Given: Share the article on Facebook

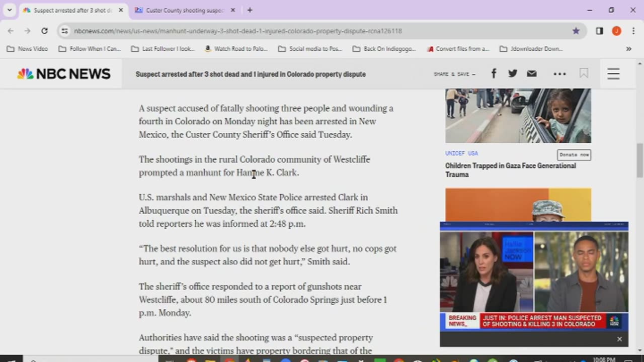Looking at the screenshot, I should pos(494,74).
